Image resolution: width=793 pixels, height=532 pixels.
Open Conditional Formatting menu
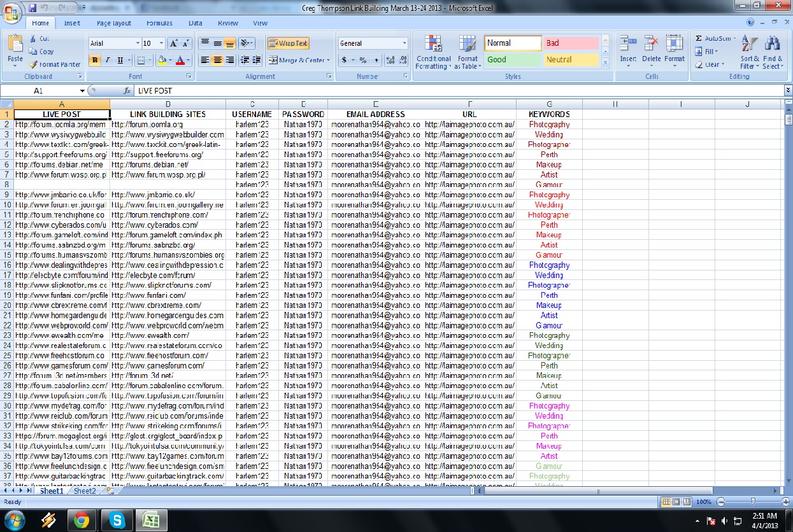click(434, 52)
